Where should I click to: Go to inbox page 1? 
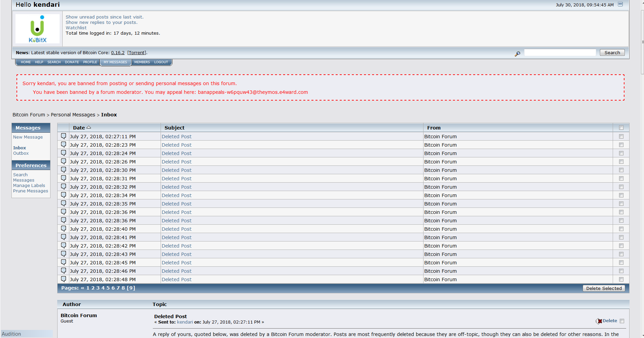click(x=88, y=288)
